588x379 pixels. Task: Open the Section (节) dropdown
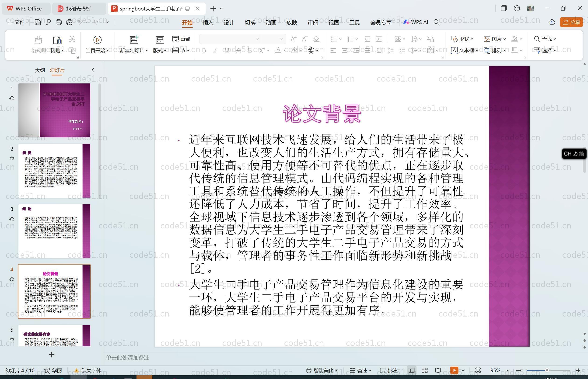pyautogui.click(x=181, y=50)
